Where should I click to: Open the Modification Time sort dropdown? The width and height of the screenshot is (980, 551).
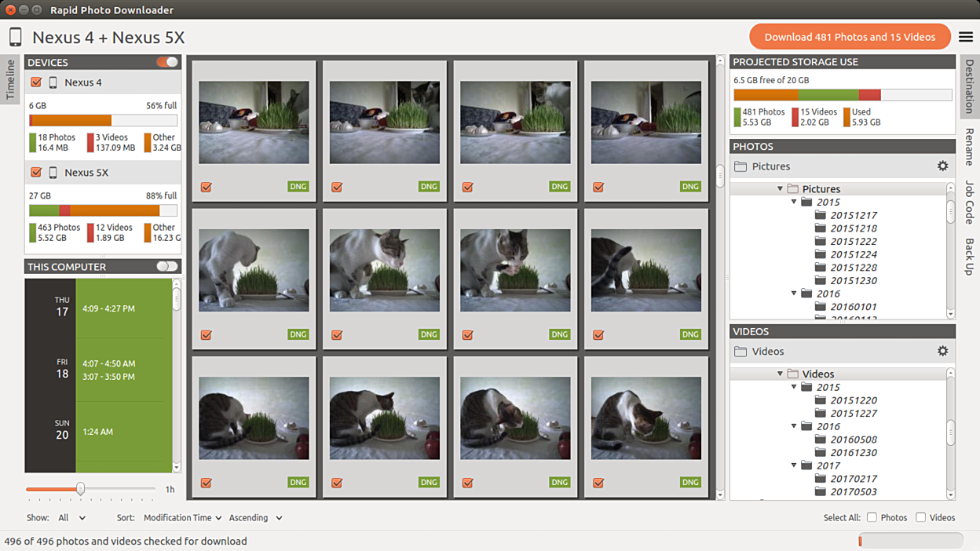point(182,518)
